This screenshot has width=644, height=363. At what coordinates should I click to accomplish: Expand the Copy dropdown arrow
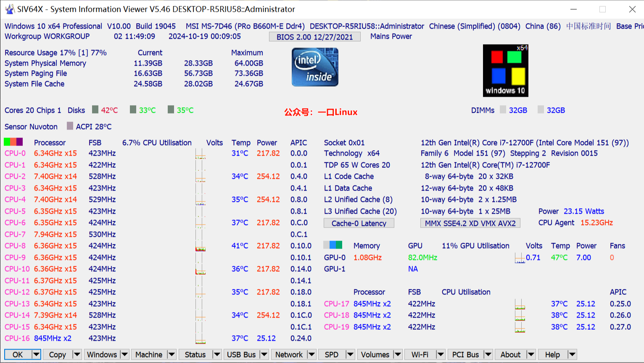coord(77,355)
